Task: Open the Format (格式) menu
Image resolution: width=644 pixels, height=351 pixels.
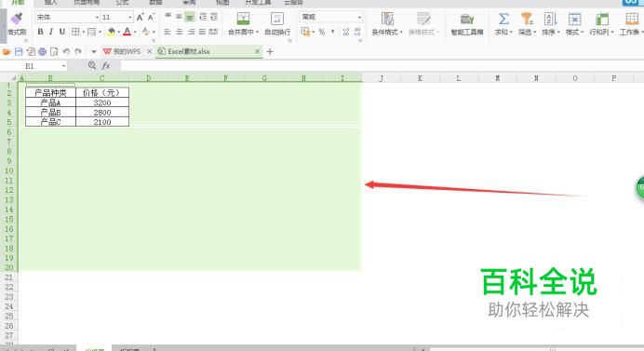Action: click(x=574, y=24)
